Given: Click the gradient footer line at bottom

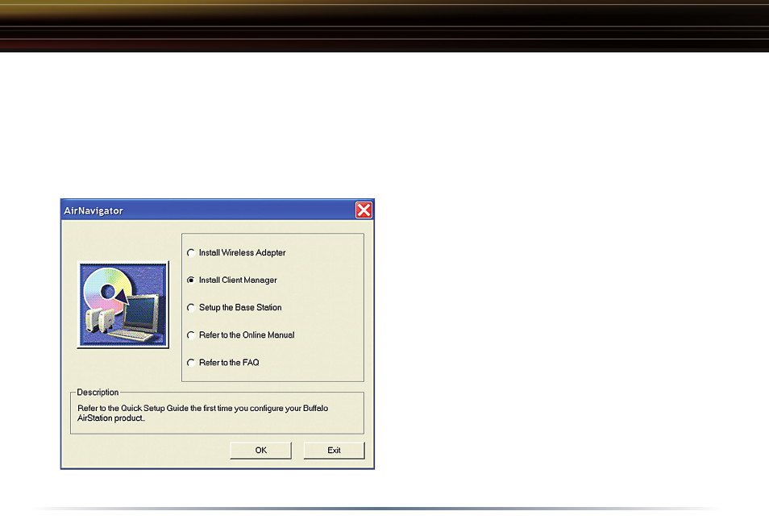Looking at the screenshot, I should (x=377, y=509).
